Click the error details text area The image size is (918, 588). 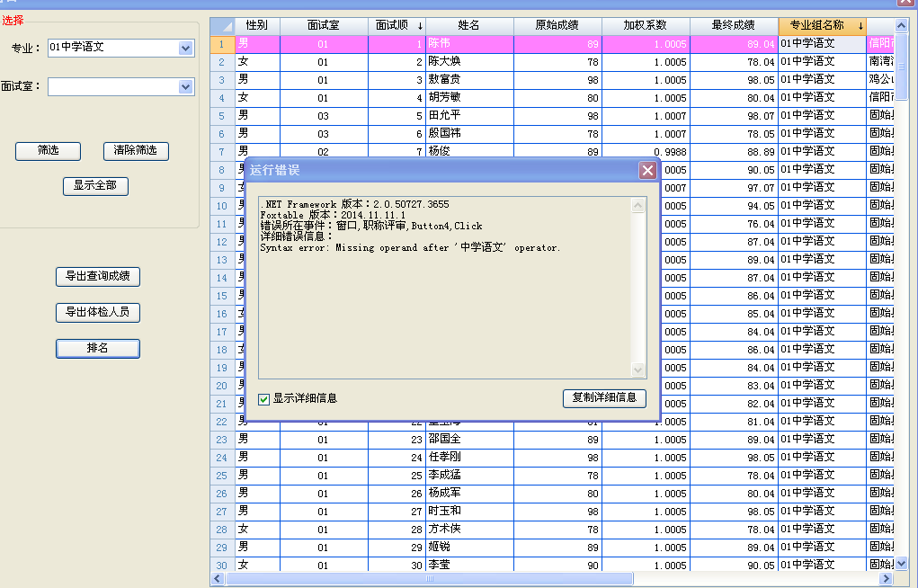pyautogui.click(x=445, y=288)
